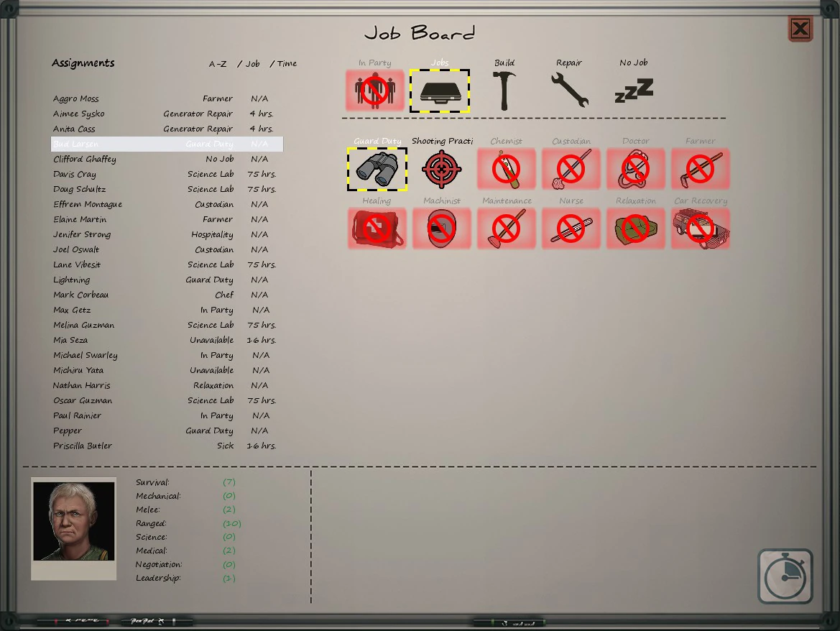Select Elaine Martin row
Screen dimensions: 840x631
(167, 219)
